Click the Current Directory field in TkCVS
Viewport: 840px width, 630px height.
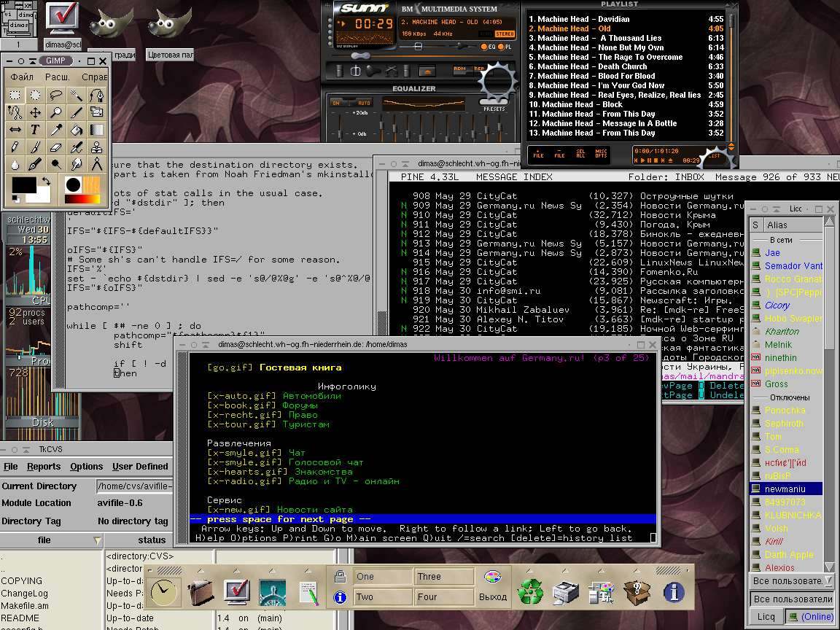[x=134, y=486]
